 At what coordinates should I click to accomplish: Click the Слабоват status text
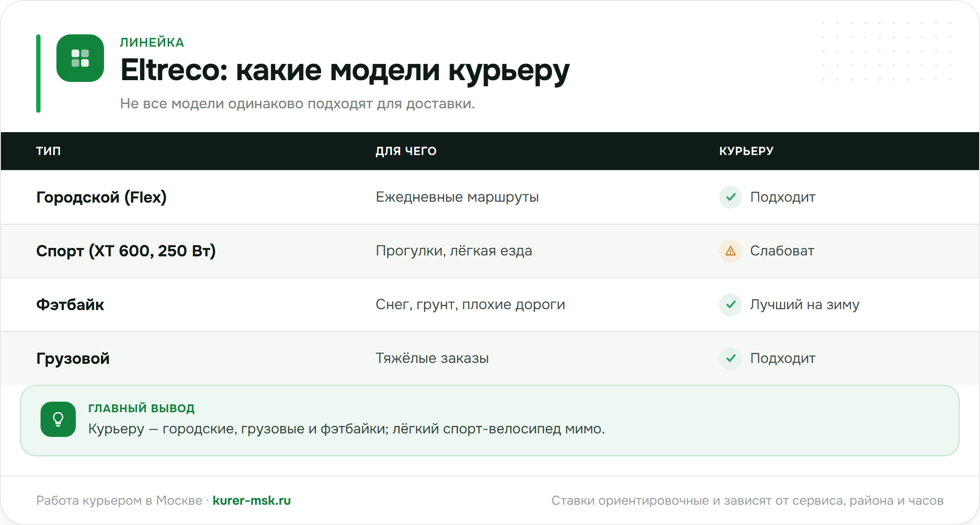pyautogui.click(x=782, y=251)
